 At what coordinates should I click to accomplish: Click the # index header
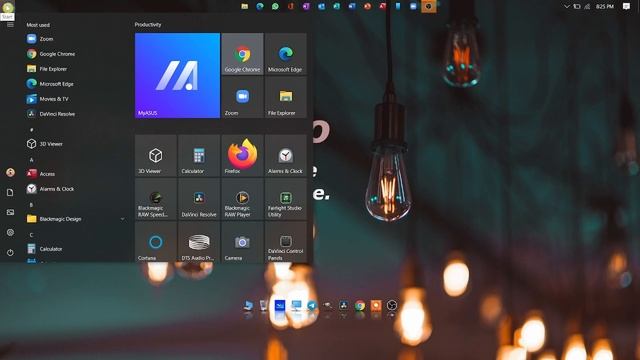click(x=31, y=130)
